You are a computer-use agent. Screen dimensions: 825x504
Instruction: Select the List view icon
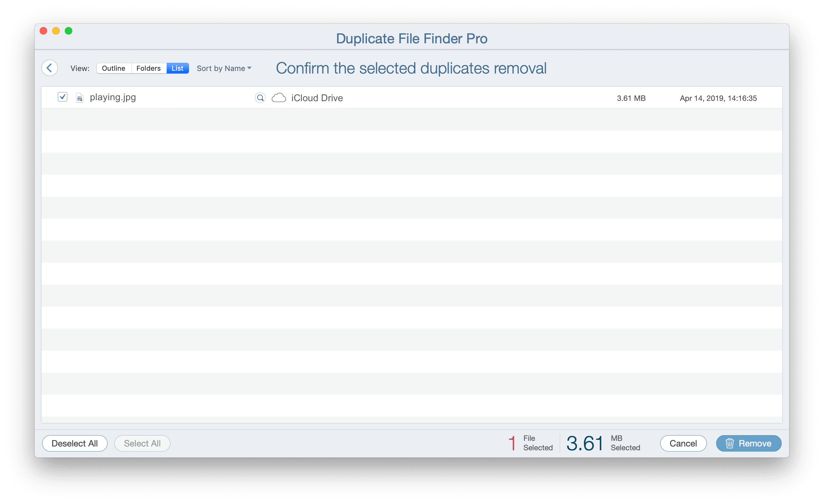[177, 68]
